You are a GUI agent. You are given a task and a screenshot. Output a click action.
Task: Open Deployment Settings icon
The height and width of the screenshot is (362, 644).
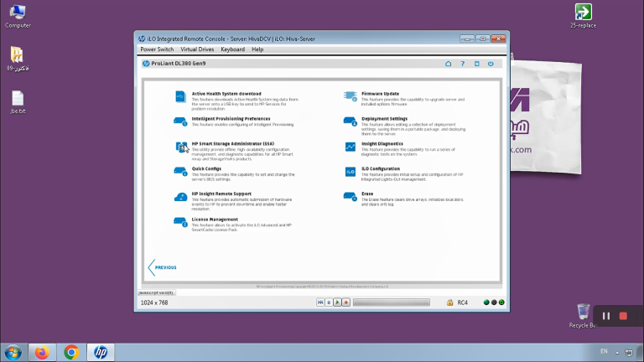click(x=351, y=122)
